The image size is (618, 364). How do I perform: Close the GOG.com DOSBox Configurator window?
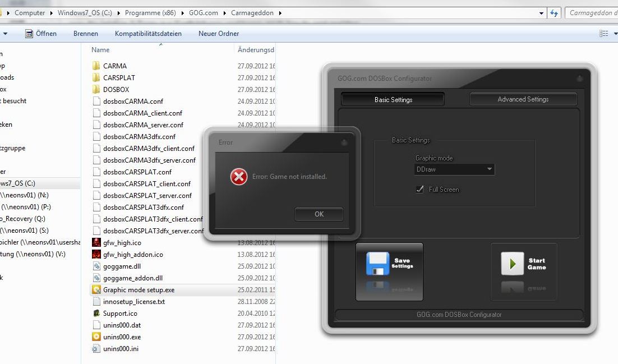point(580,79)
